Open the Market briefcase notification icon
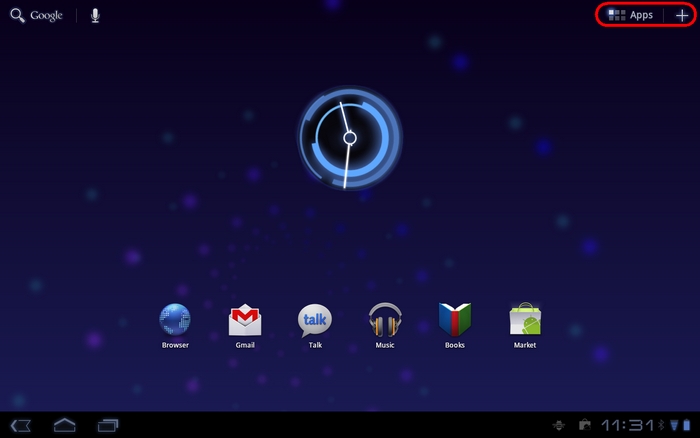Image resolution: width=700 pixels, height=438 pixels. 584,425
